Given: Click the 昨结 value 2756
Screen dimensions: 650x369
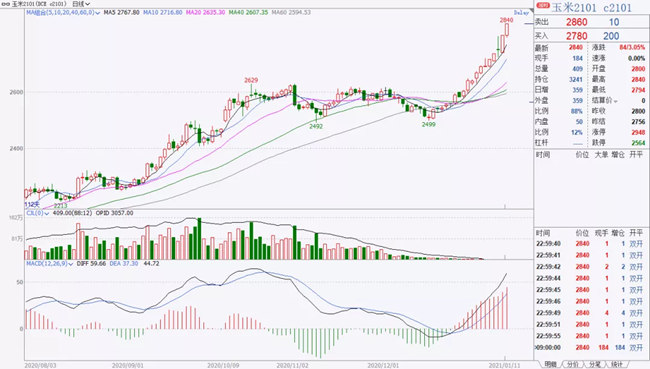Looking at the screenshot, I should pyautogui.click(x=638, y=122).
